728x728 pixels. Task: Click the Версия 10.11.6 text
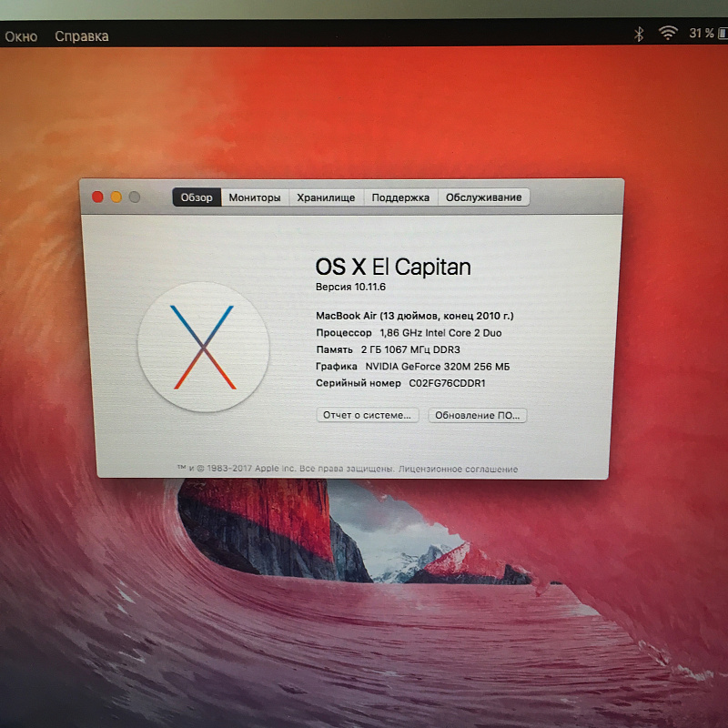point(350,287)
